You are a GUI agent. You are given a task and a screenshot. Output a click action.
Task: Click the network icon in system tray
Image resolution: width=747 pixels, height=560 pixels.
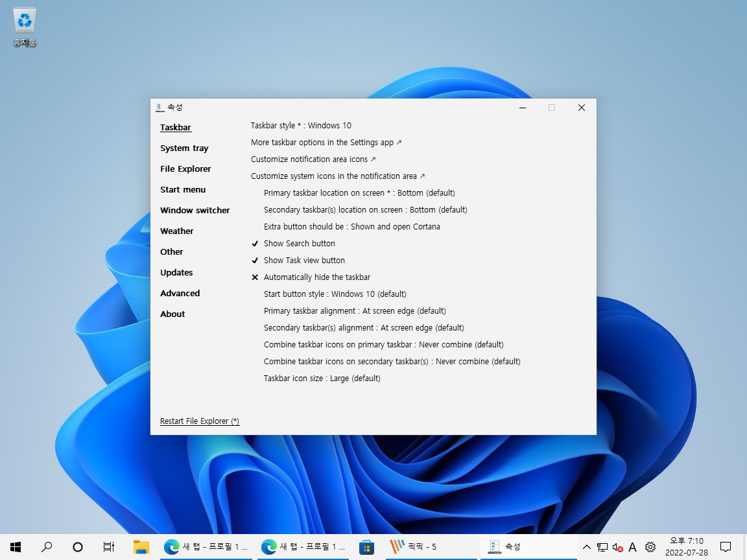[602, 548]
